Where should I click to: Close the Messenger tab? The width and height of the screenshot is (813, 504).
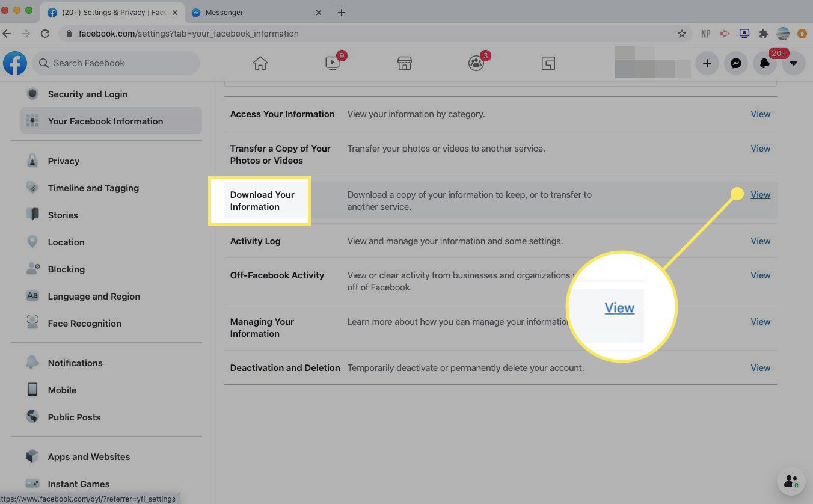click(319, 13)
